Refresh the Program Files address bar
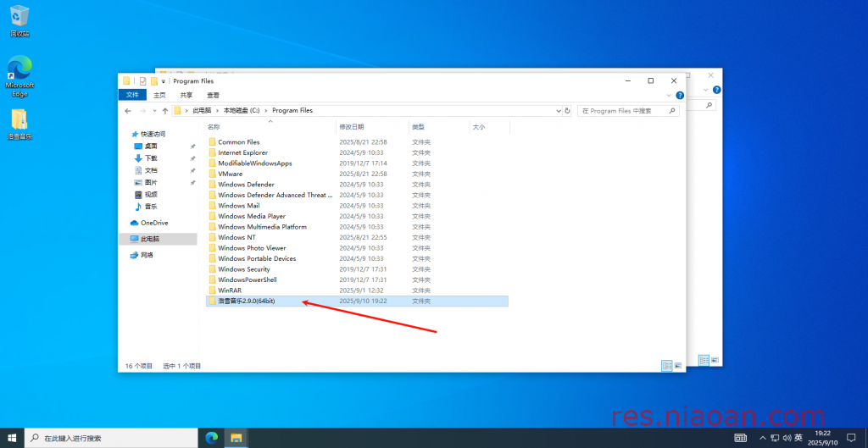 click(x=567, y=111)
